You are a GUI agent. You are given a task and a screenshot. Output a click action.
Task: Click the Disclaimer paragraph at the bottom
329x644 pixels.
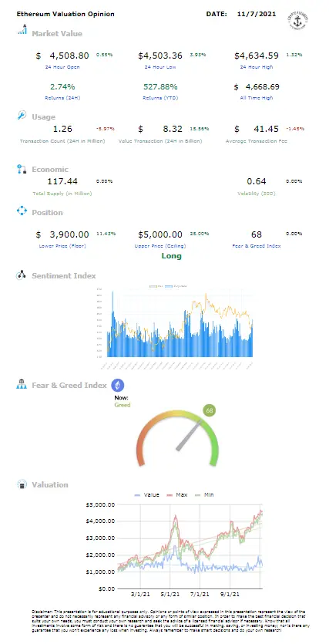click(170, 620)
